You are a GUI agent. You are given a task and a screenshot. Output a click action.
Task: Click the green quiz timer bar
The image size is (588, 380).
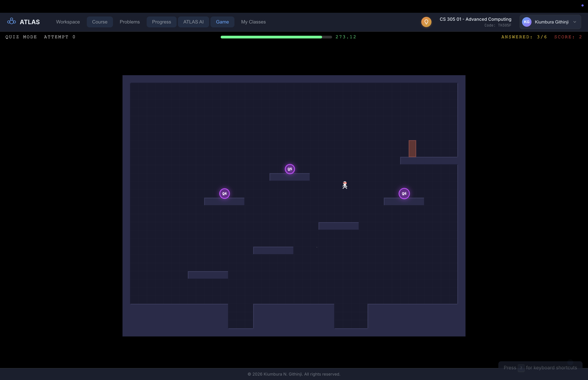pyautogui.click(x=271, y=37)
